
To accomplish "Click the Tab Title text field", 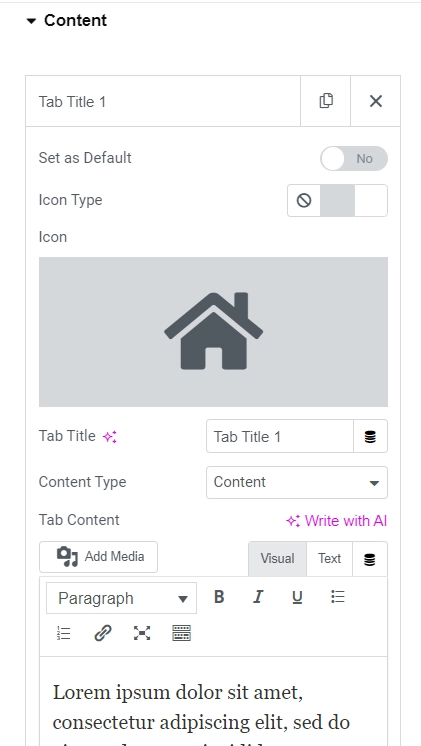I will click(280, 436).
